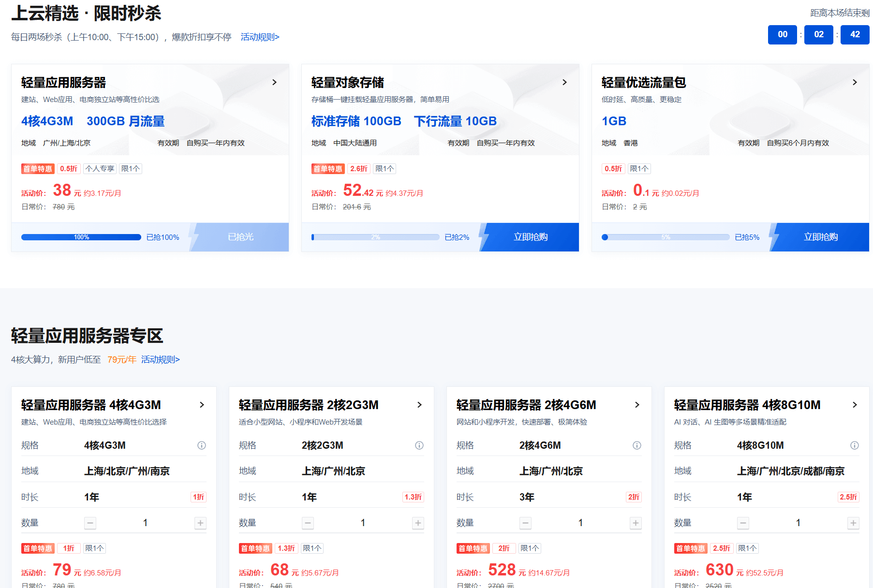Select 1年 duration with 1.3折 tag
Screen dimensions: 873x588
tap(310, 497)
